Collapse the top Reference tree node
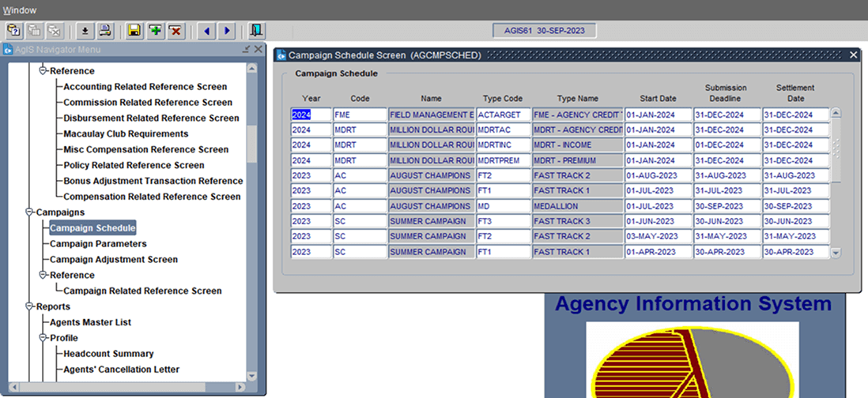This screenshot has width=868, height=398. [43, 71]
